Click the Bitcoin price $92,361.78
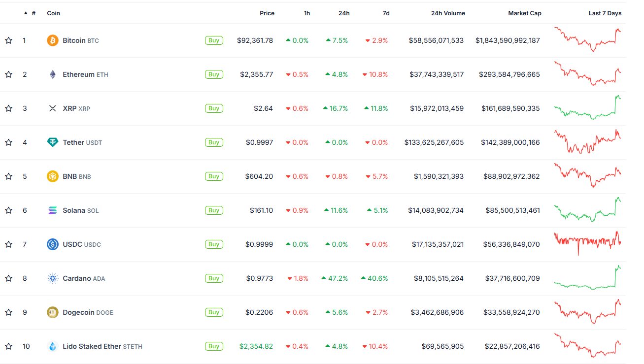This screenshot has width=644, height=364. coord(255,40)
